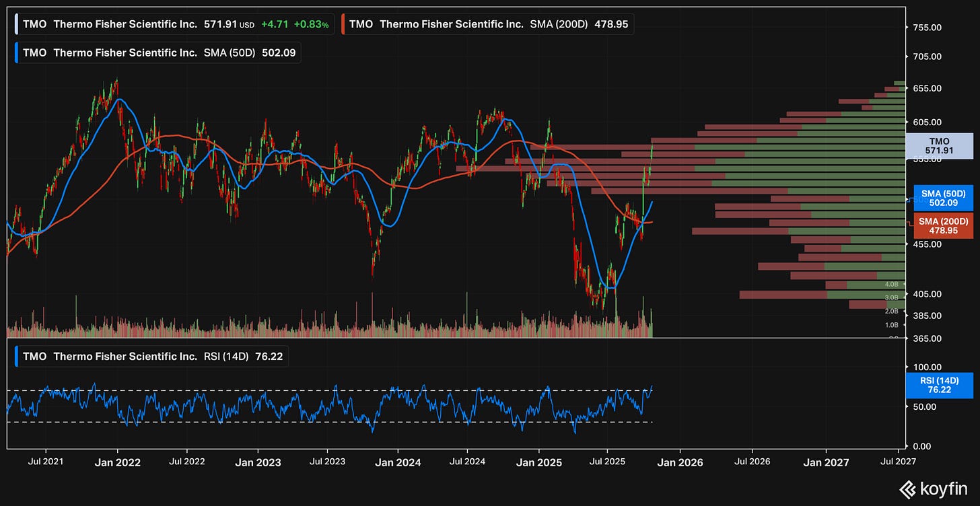Click the Koyfin logo
The width and height of the screenshot is (980, 506).
pos(932,489)
